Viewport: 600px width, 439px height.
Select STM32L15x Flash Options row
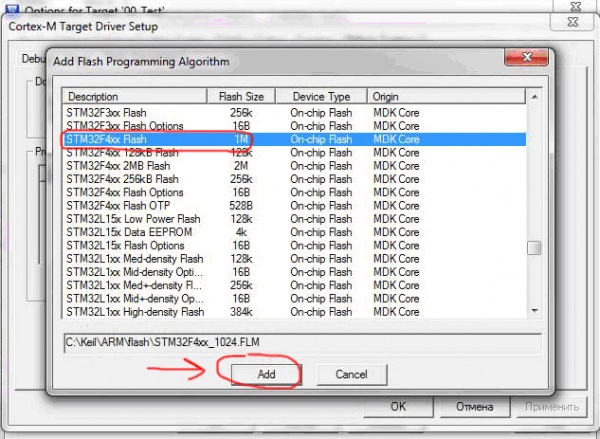294,245
